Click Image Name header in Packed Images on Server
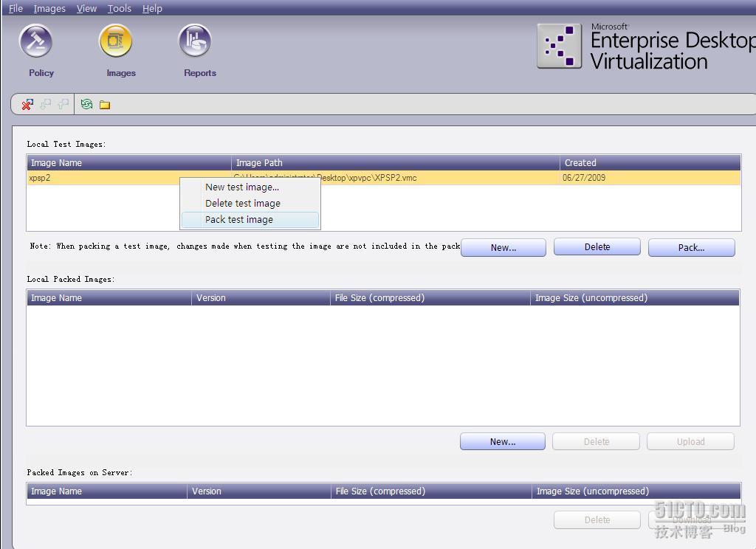The image size is (756, 549). point(107,491)
